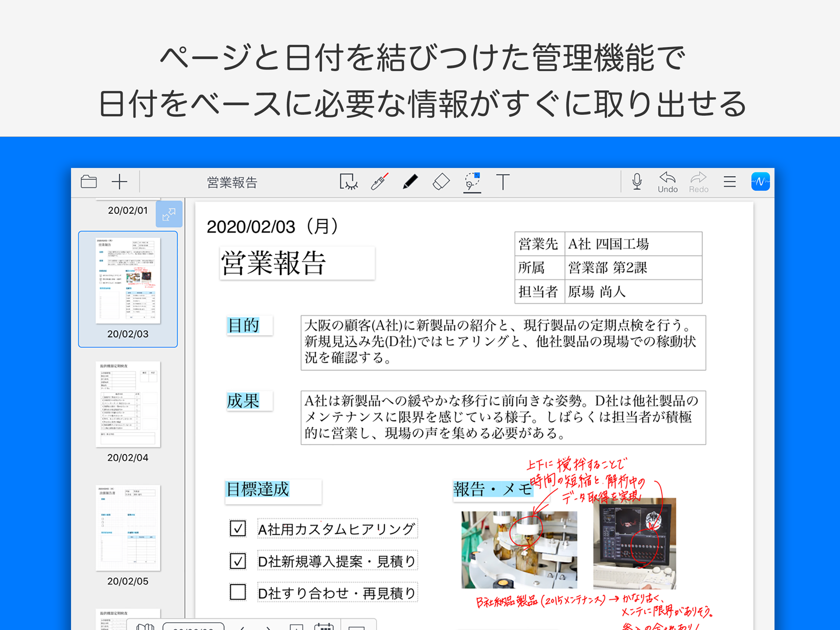
Task: Select the Text tool
Action: 503,181
